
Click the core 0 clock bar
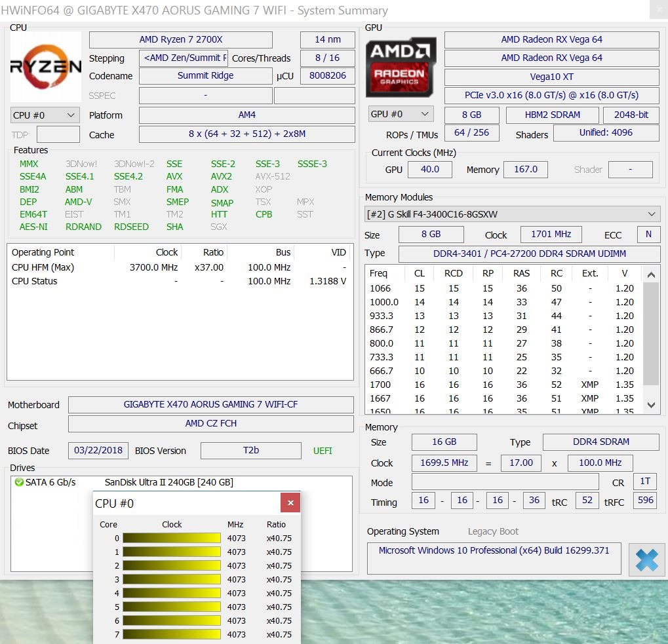click(172, 538)
